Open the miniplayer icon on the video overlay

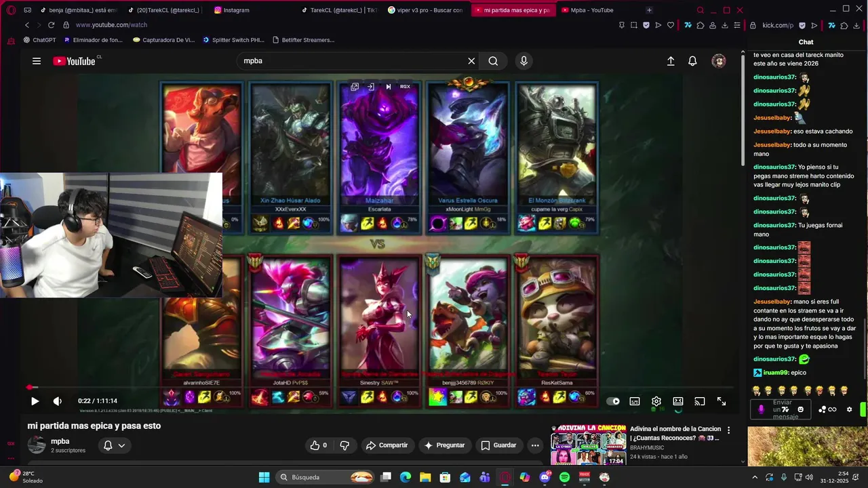point(354,87)
